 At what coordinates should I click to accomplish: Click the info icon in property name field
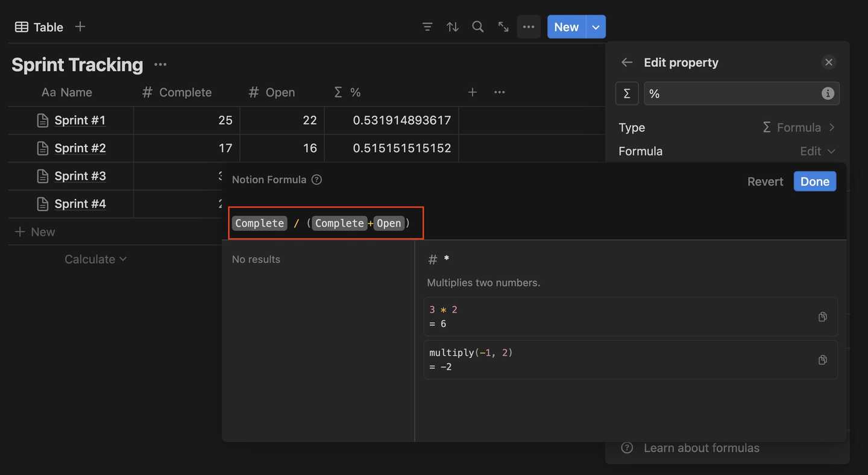click(x=828, y=93)
